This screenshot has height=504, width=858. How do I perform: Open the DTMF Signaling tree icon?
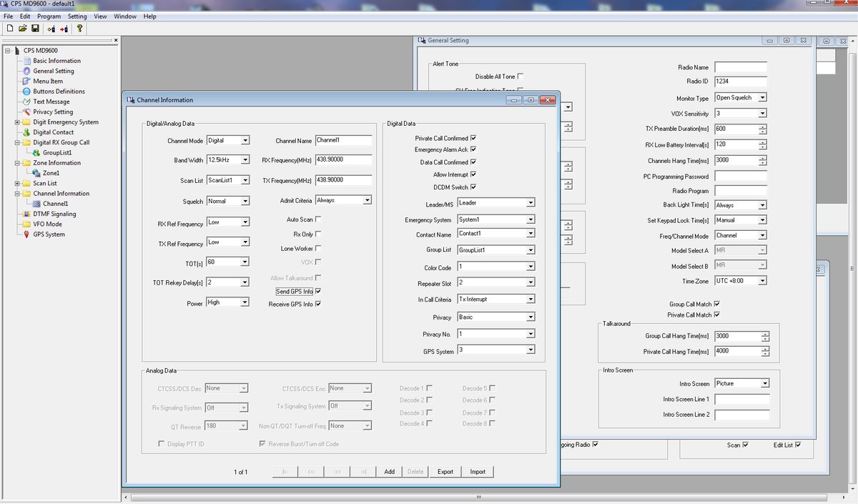coord(27,214)
